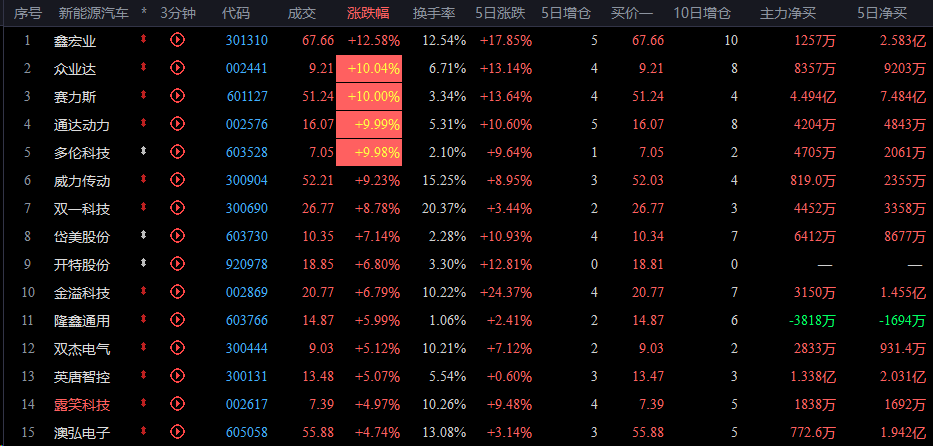The height and width of the screenshot is (446, 933).
Task: Click the red play icon for 多伦科技
Action: click(177, 152)
